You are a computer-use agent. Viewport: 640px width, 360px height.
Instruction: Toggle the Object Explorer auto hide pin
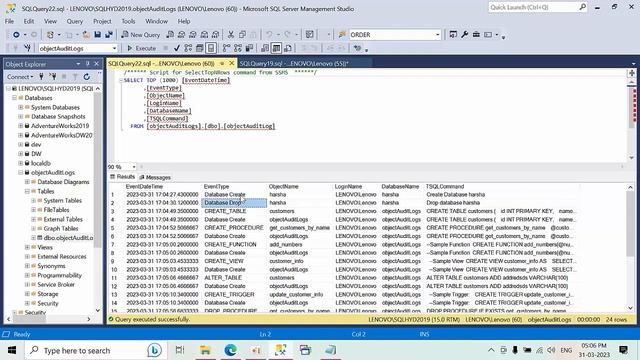87,64
